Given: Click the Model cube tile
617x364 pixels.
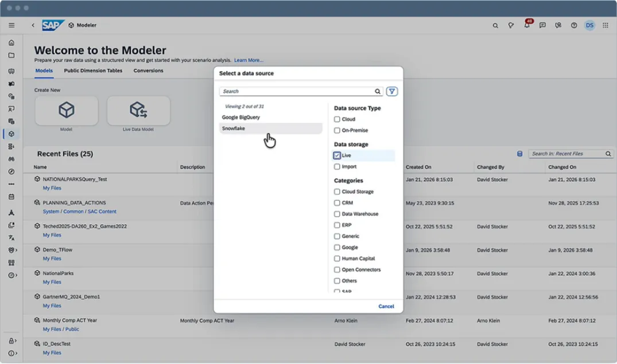Looking at the screenshot, I should [67, 110].
